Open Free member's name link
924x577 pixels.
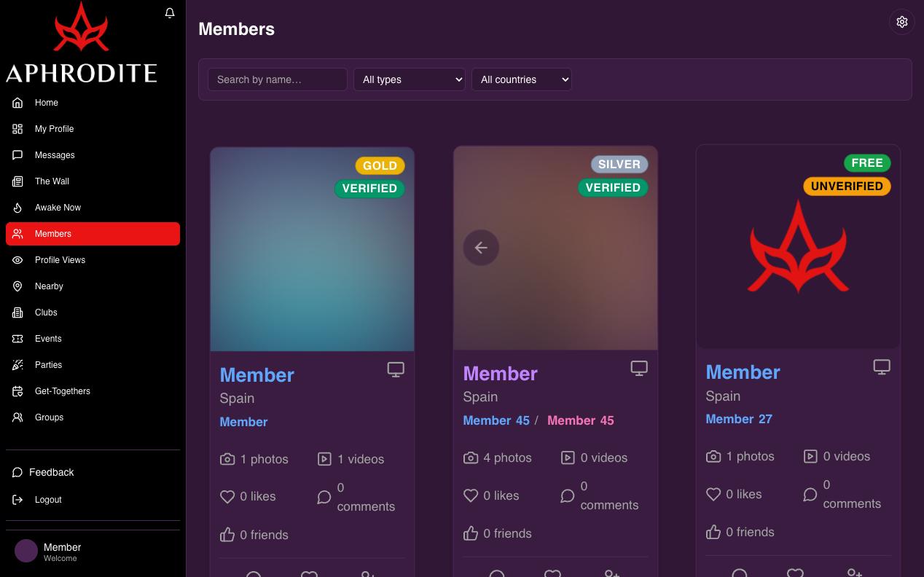(x=743, y=372)
